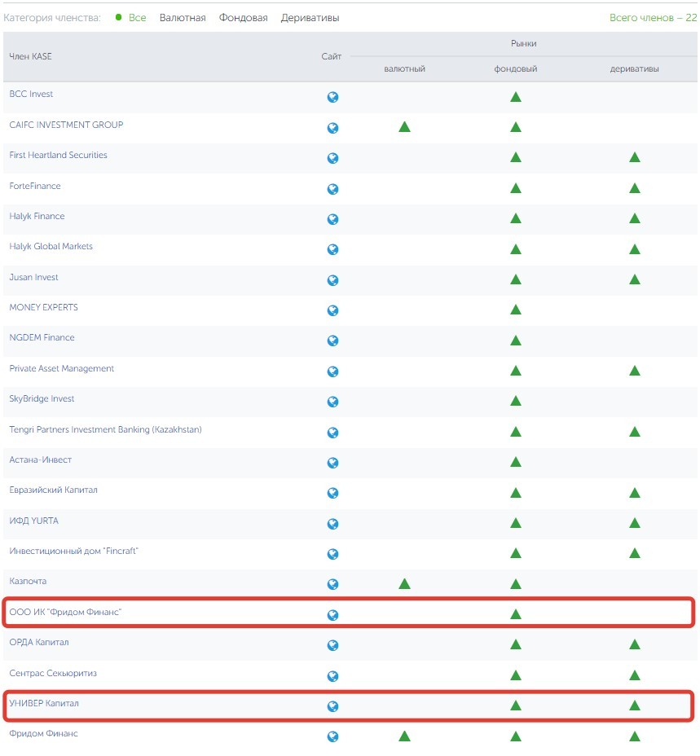Click the globe icon for SkyBridge Invest

pyautogui.click(x=332, y=402)
